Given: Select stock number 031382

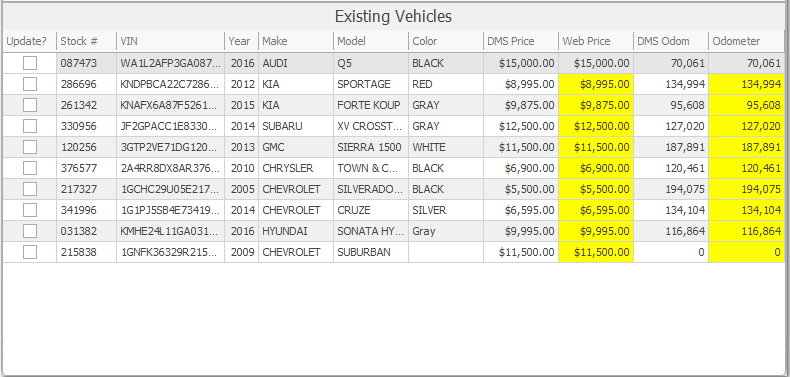Looking at the screenshot, I should tap(86, 231).
